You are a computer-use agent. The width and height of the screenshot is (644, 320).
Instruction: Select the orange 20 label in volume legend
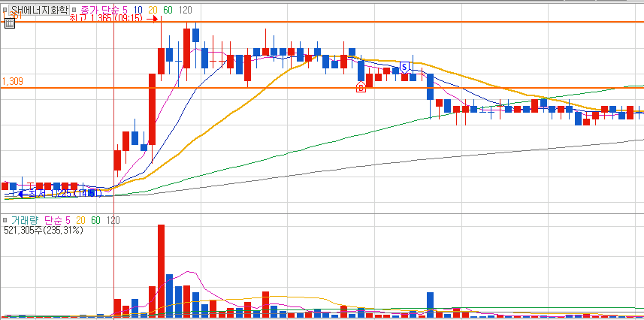coord(80,220)
